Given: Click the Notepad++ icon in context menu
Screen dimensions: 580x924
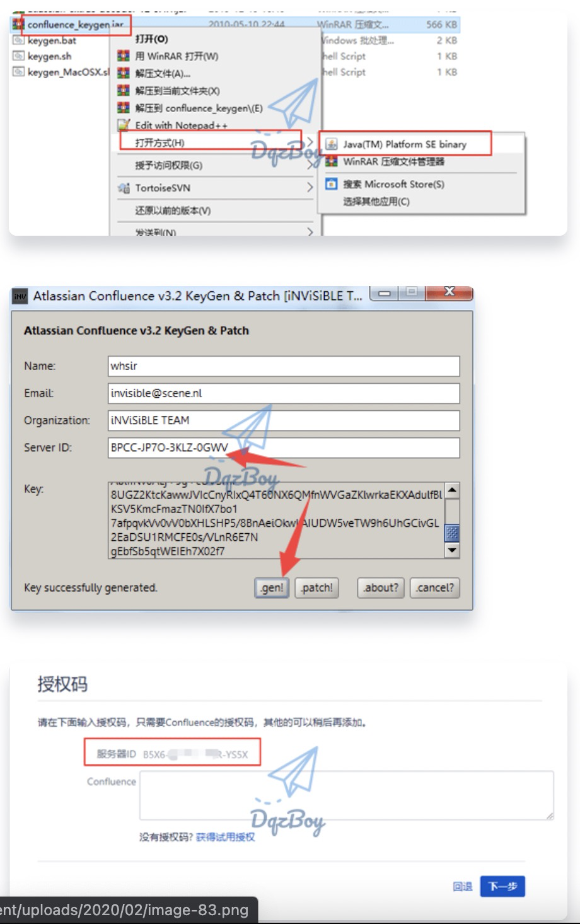Looking at the screenshot, I should [x=123, y=125].
